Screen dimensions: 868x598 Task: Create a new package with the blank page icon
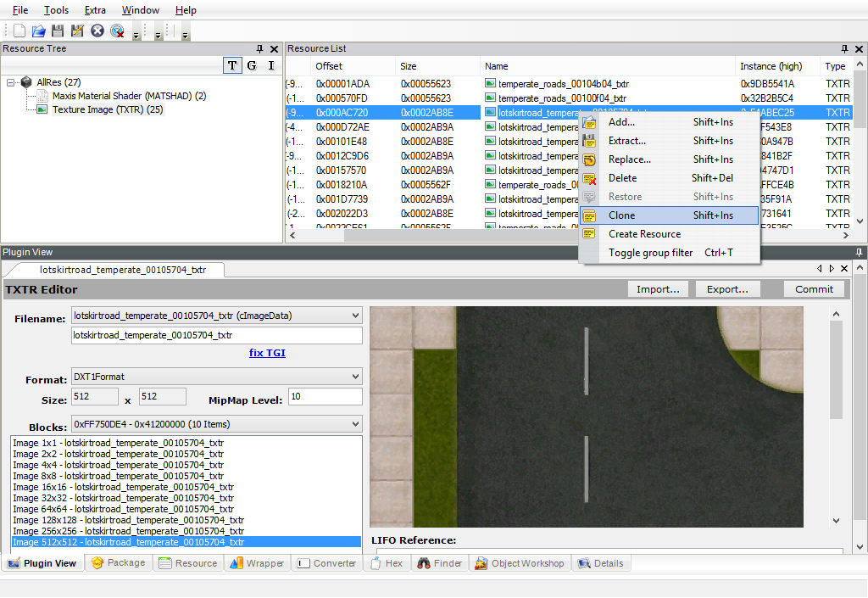pos(19,31)
